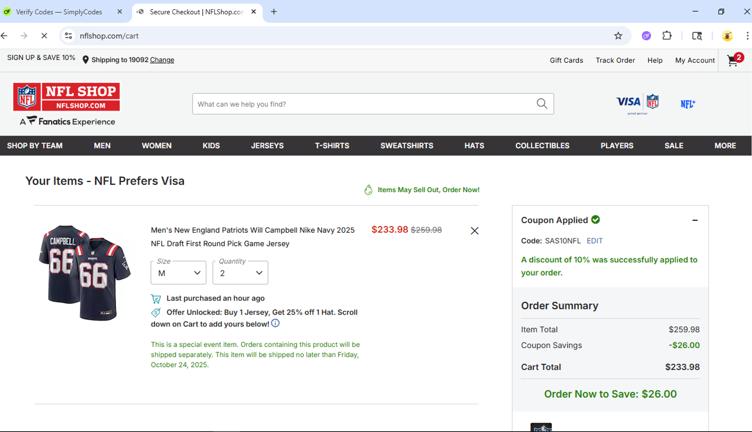Click the NFL+ logo
Screen dimensions: 752x432
point(687,104)
